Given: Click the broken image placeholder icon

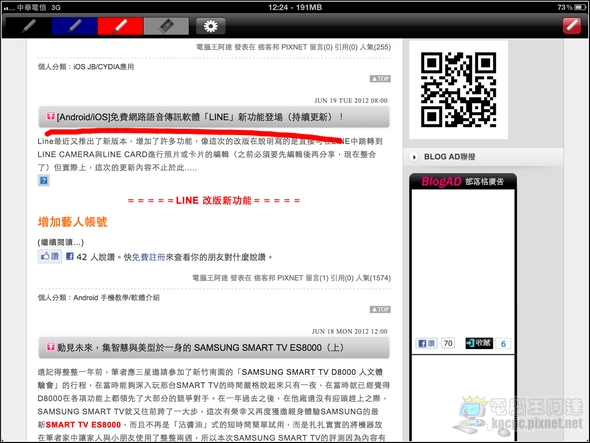Looking at the screenshot, I should [44, 181].
